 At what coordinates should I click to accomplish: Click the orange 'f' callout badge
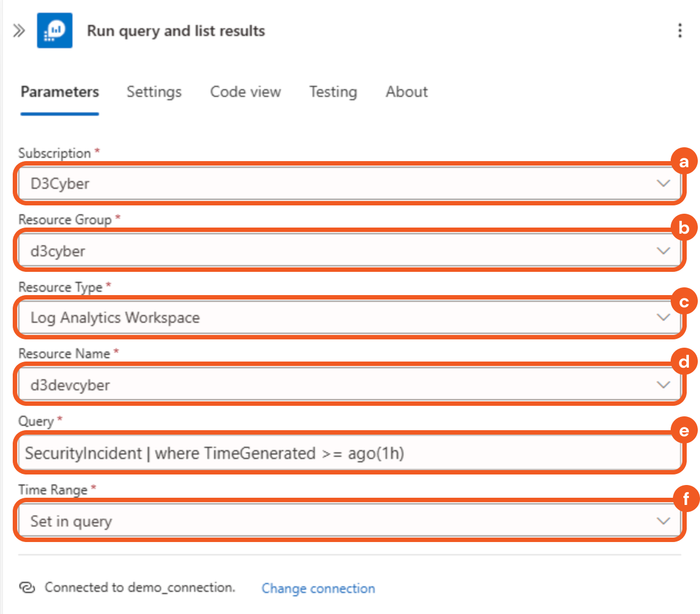[686, 499]
